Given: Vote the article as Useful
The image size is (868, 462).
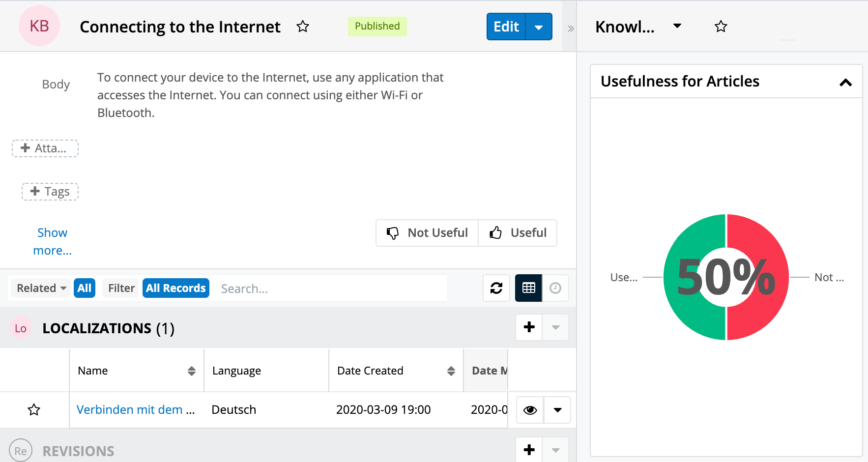Looking at the screenshot, I should [x=518, y=233].
